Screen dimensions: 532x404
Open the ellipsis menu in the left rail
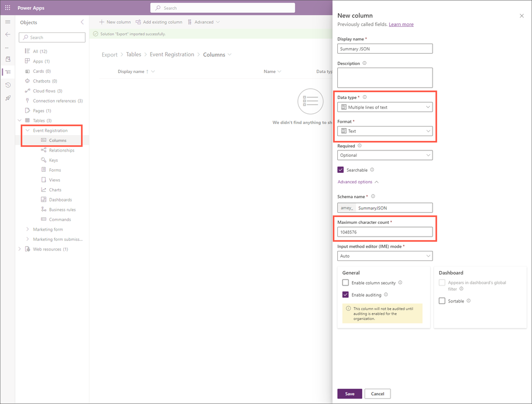pyautogui.click(x=7, y=47)
